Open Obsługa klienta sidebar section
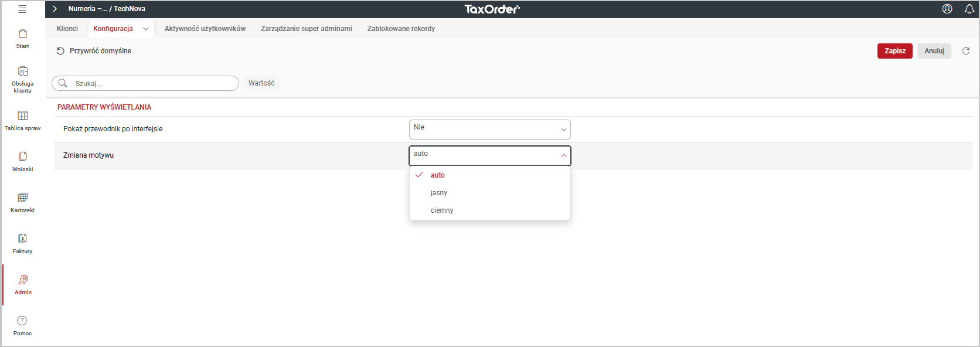Screen dimensions: 980x347 click(22, 79)
